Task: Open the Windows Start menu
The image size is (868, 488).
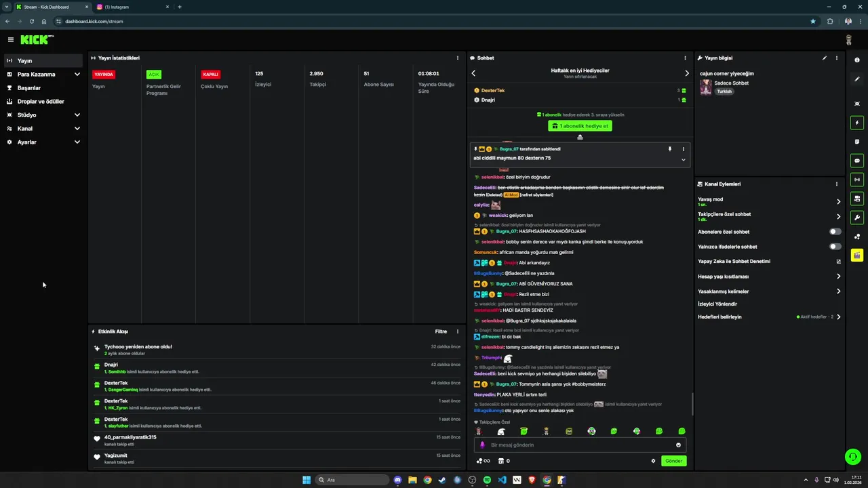Action: [x=307, y=480]
